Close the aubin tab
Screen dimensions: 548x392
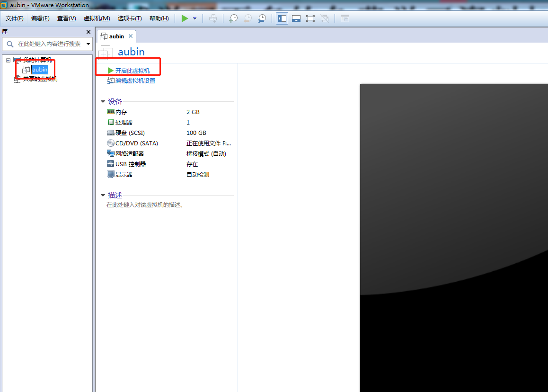click(x=130, y=36)
